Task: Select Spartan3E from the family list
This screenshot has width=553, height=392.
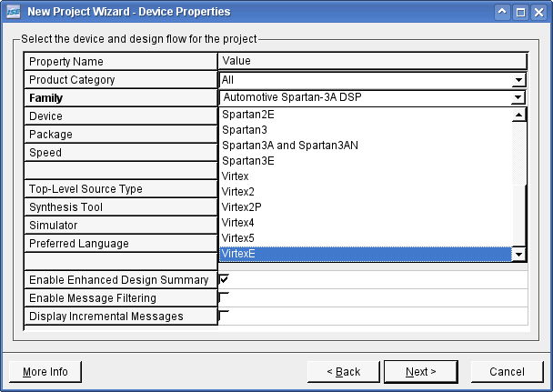Action: [248, 161]
